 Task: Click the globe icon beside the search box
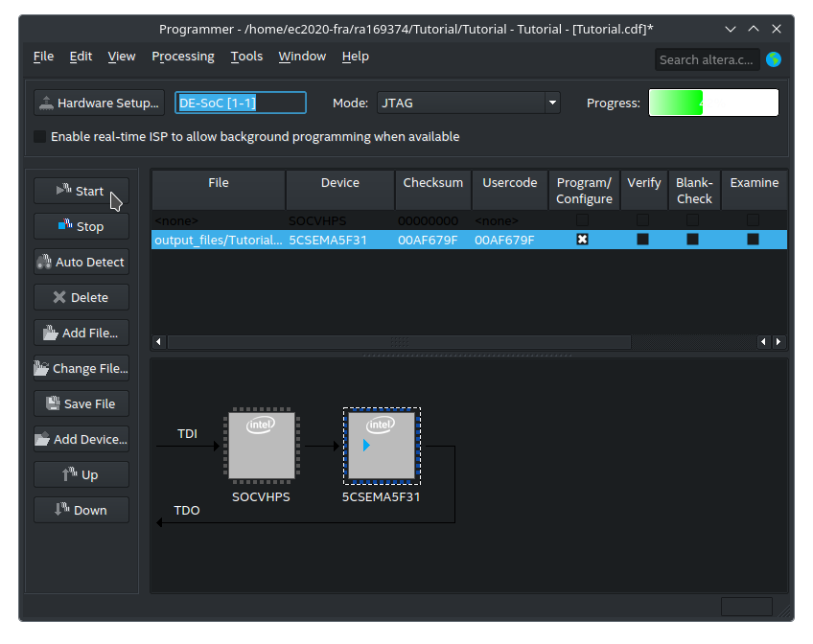(x=774, y=59)
